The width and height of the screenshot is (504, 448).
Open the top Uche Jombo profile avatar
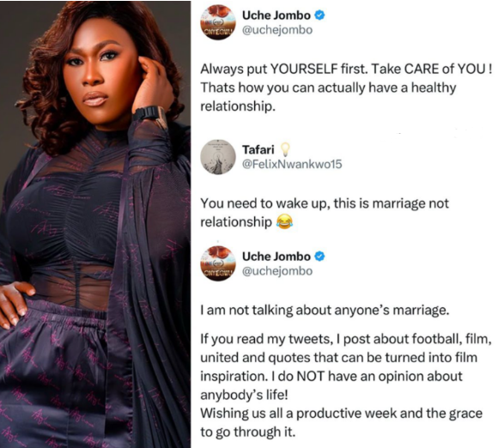tap(218, 22)
